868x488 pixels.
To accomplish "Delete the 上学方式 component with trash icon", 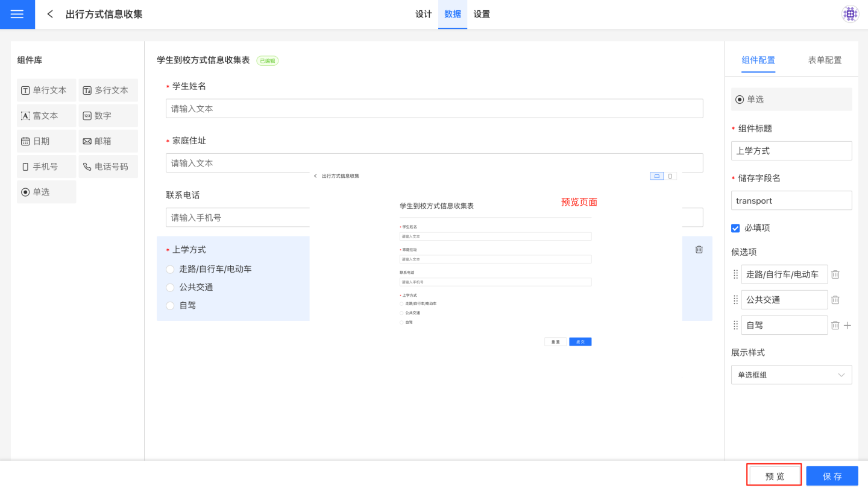I will click(699, 249).
